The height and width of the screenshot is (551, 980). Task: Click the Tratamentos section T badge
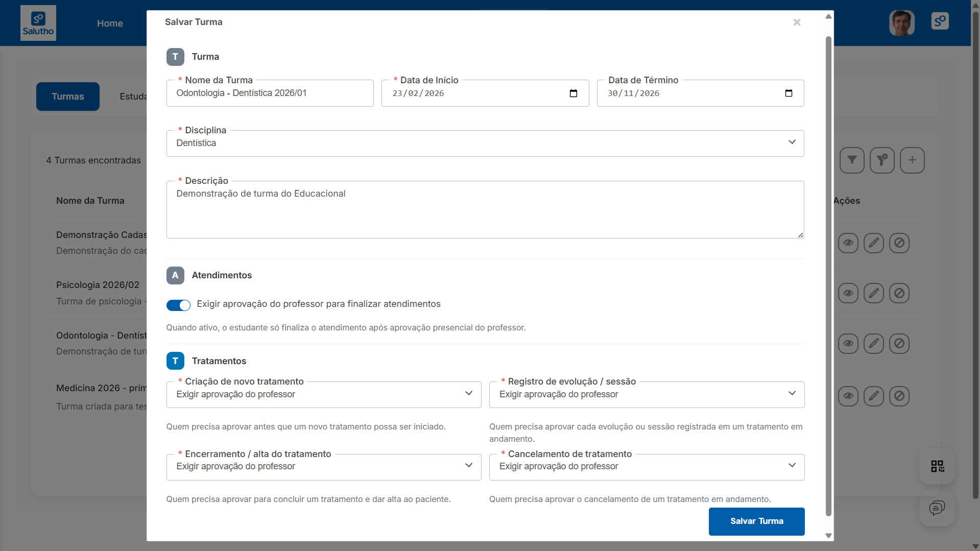175,361
